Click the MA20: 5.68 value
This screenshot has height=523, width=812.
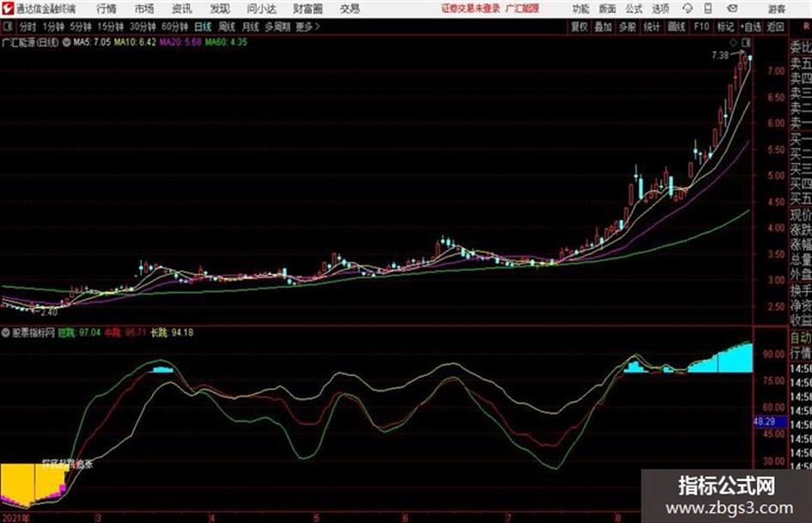180,42
